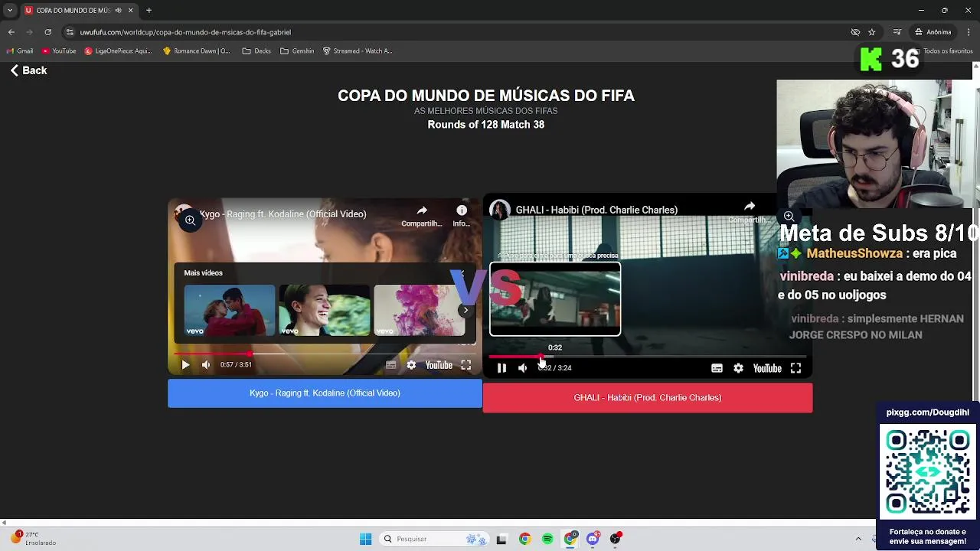Open Romance Dawn bookmark

[196, 51]
